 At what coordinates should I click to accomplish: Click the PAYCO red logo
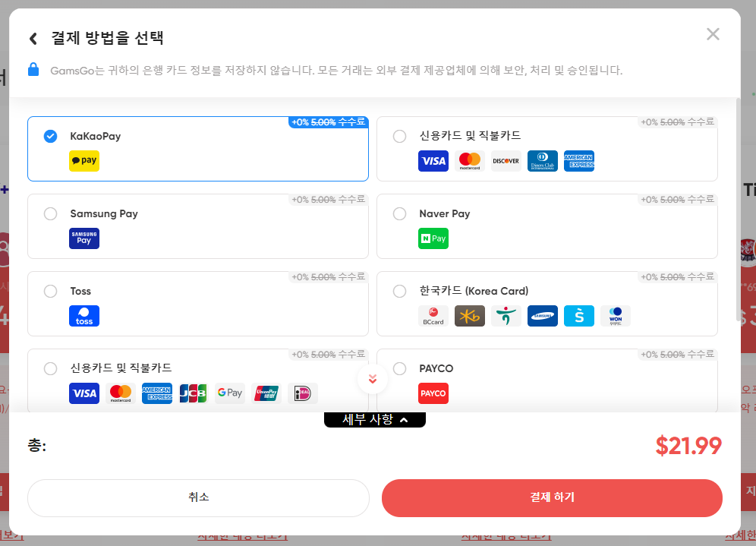[x=433, y=393]
